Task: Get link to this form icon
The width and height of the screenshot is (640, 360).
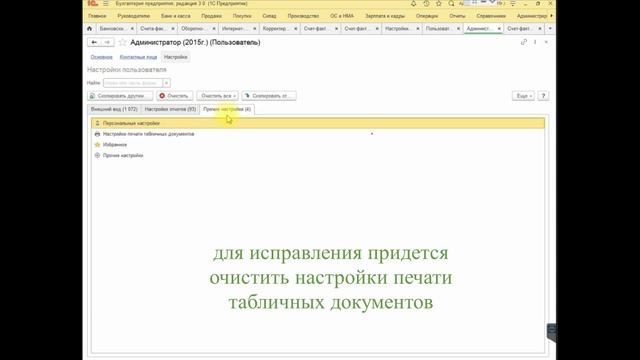Action: (524, 42)
